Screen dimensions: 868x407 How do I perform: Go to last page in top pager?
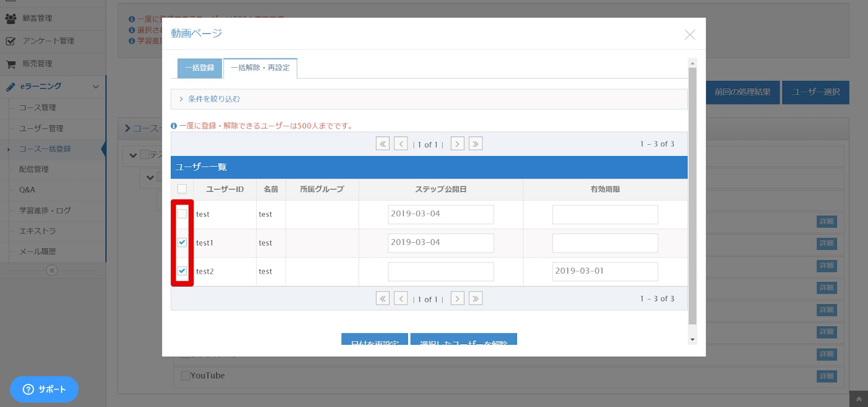[x=476, y=144]
